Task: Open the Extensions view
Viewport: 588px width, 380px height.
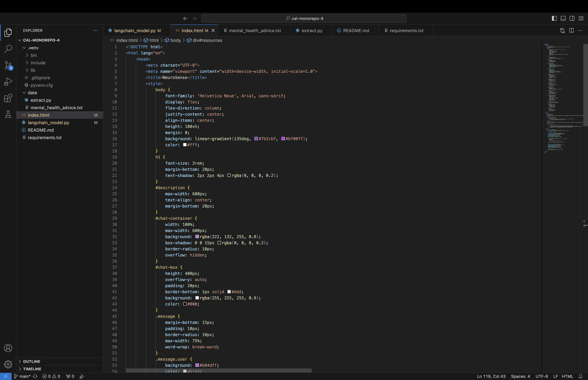Action: [8, 98]
